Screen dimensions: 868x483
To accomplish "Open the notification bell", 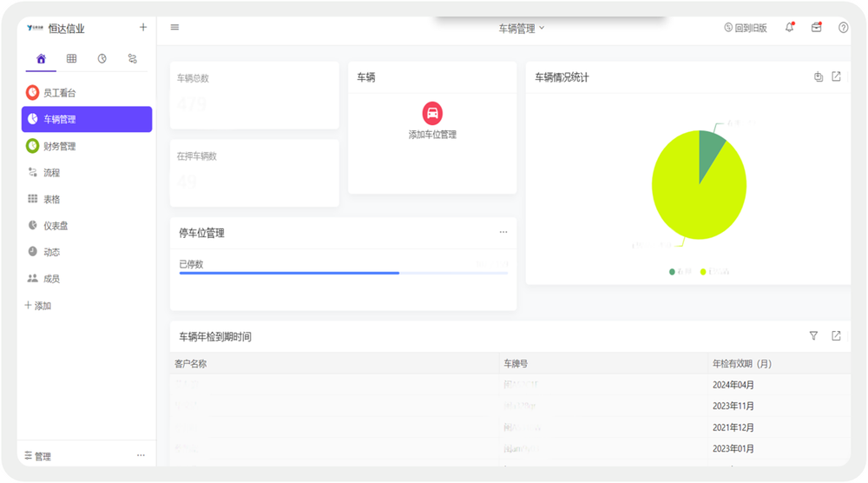I will click(789, 28).
